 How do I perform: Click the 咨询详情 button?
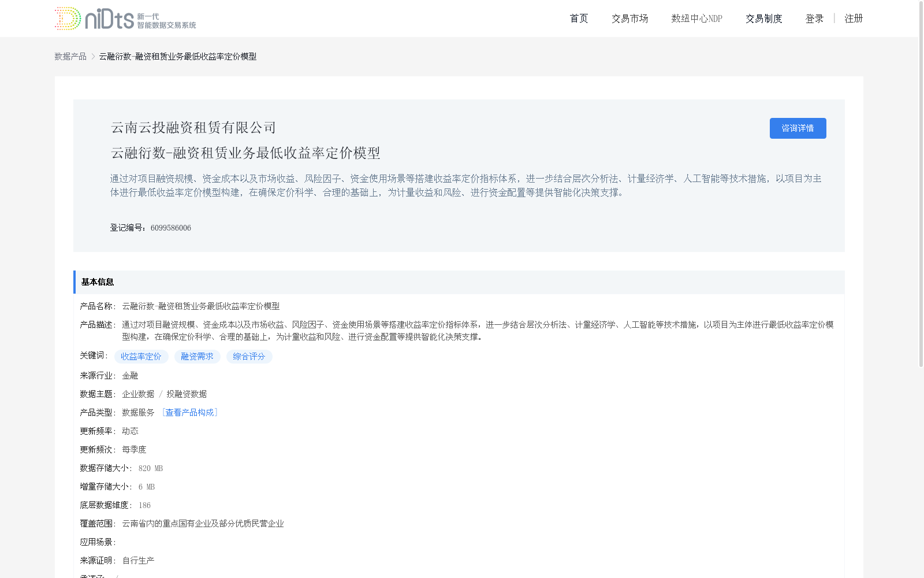pyautogui.click(x=798, y=128)
